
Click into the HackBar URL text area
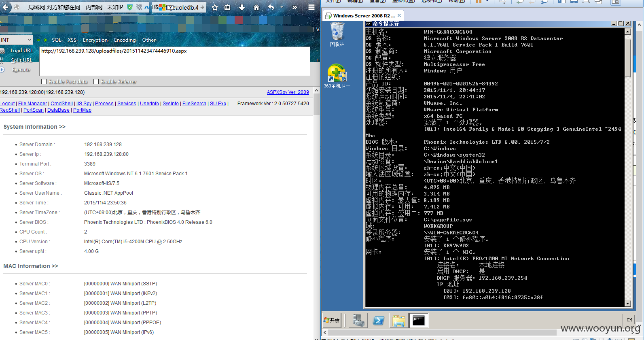[x=175, y=61]
